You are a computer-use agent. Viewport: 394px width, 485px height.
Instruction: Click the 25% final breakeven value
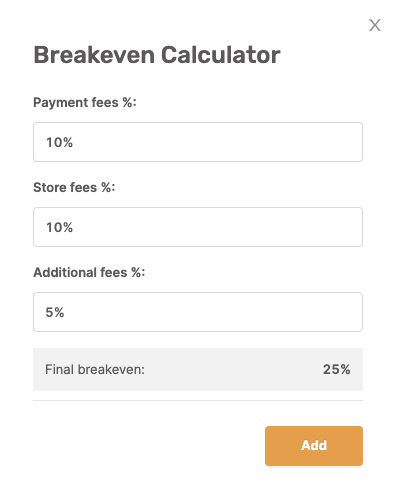(336, 369)
